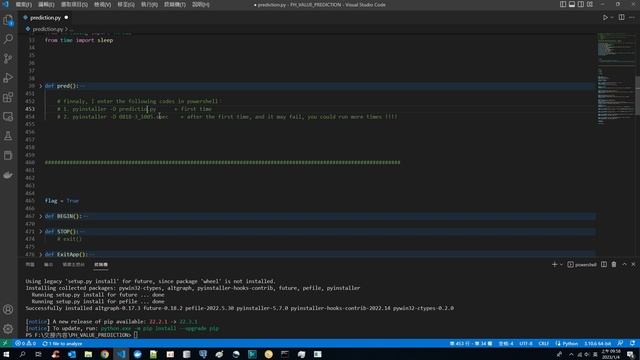Open the Run and Debug view

[x=8, y=78]
